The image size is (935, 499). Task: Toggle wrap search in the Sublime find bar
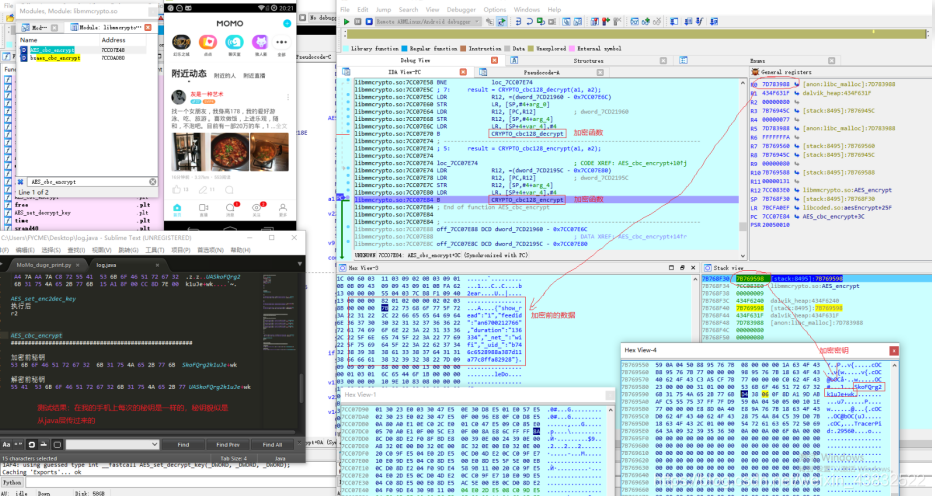pyautogui.click(x=32, y=445)
